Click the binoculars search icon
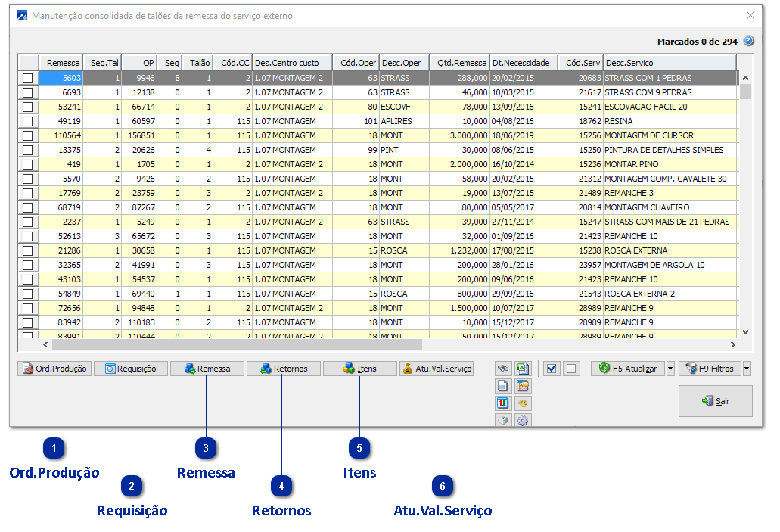The width and height of the screenshot is (780, 532). [503, 369]
